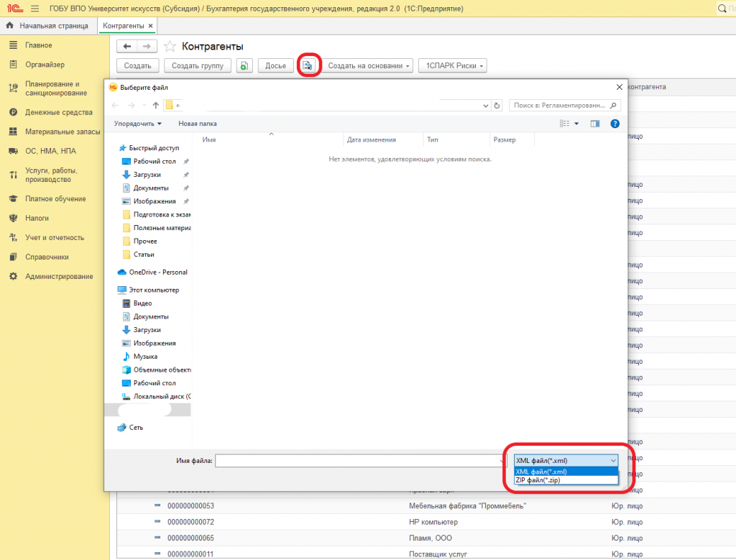Image resolution: width=736 pixels, height=560 pixels.
Task: Close the Контрагенты tab
Action: [151, 26]
